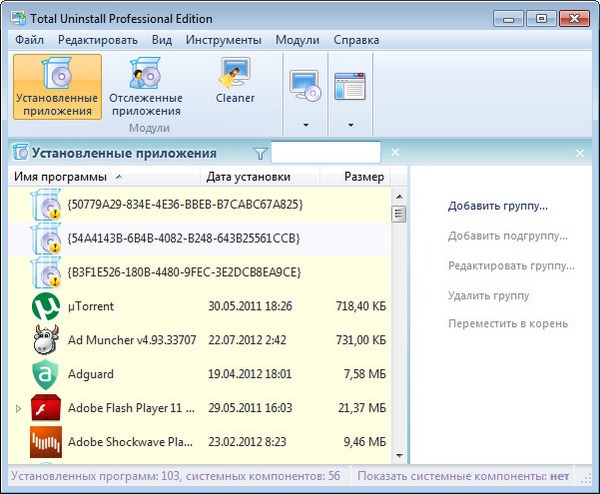Select the Adguard shield icon

(46, 373)
